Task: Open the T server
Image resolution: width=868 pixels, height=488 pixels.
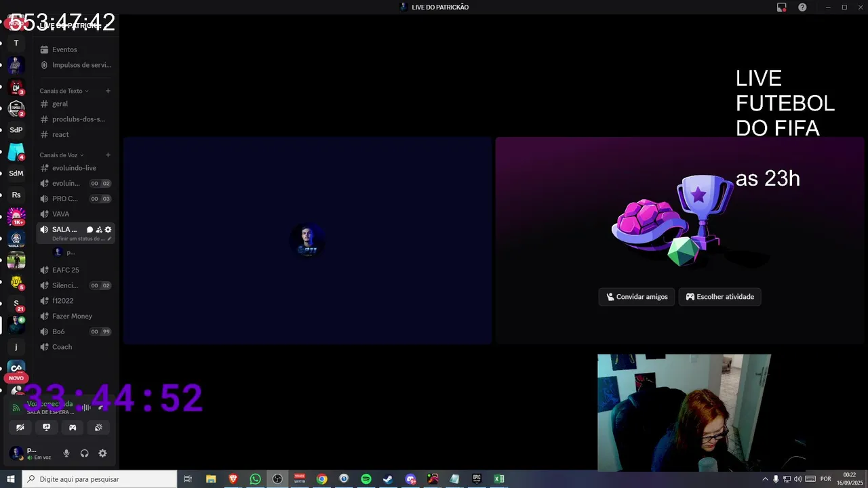Action: coord(16,43)
